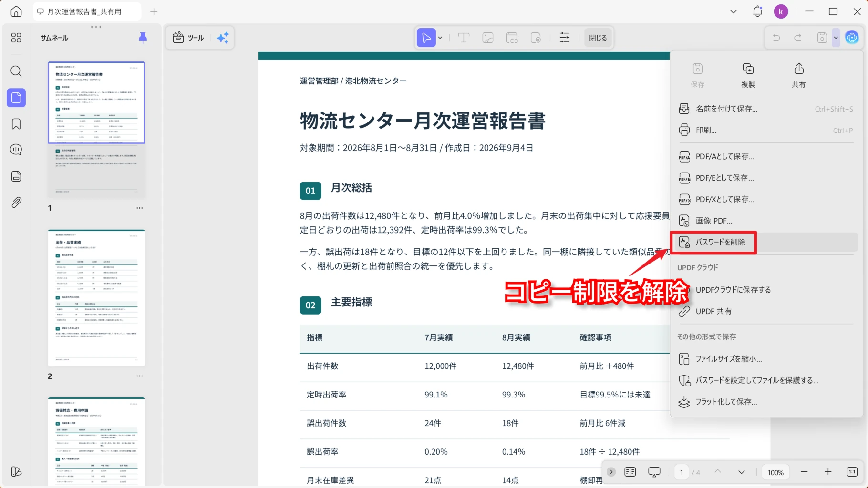Open the comments panel icon
The width and height of the screenshot is (868, 488).
coord(16,150)
